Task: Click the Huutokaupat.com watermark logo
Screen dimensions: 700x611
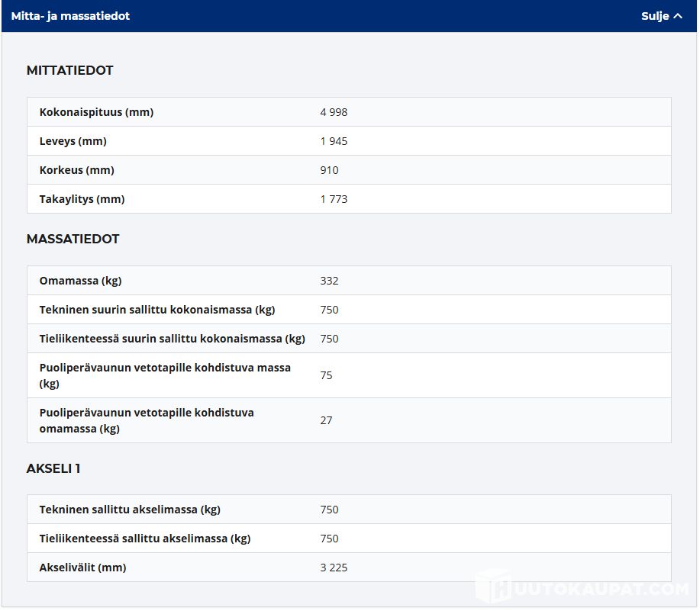Action: tap(582, 588)
